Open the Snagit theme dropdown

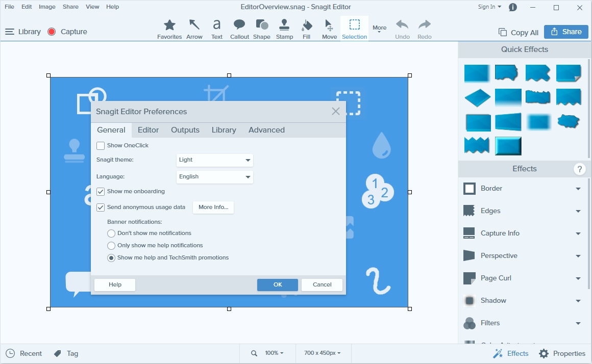coord(214,160)
